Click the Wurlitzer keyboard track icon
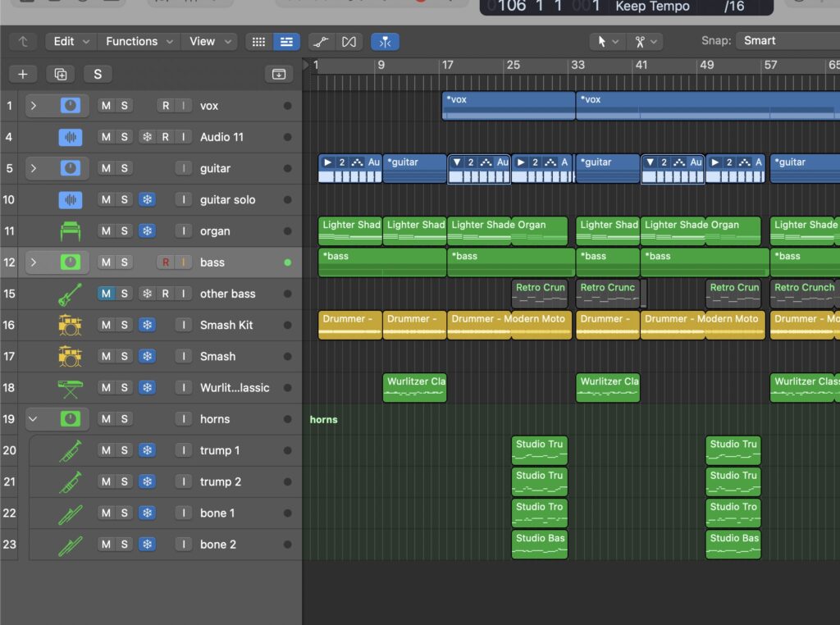The width and height of the screenshot is (840, 625). [x=71, y=388]
